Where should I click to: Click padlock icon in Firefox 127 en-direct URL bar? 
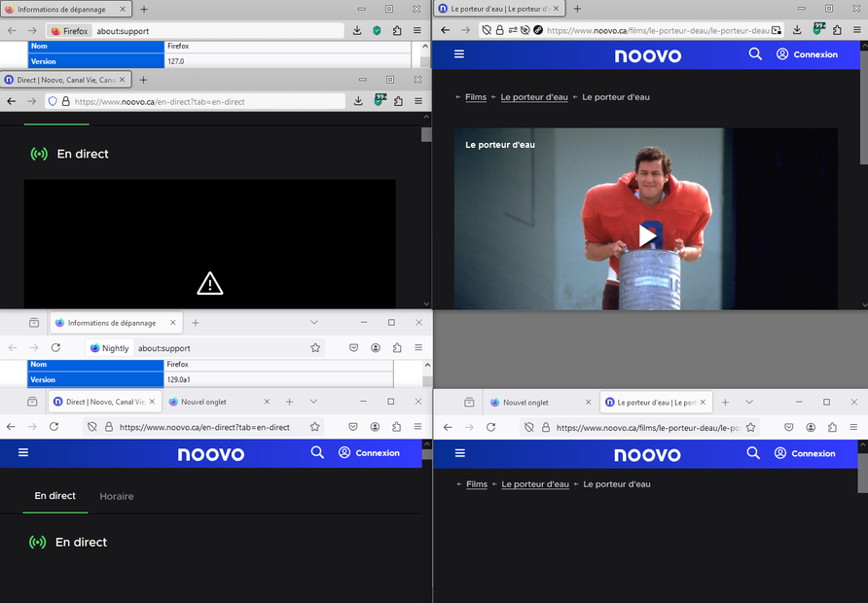tap(66, 102)
